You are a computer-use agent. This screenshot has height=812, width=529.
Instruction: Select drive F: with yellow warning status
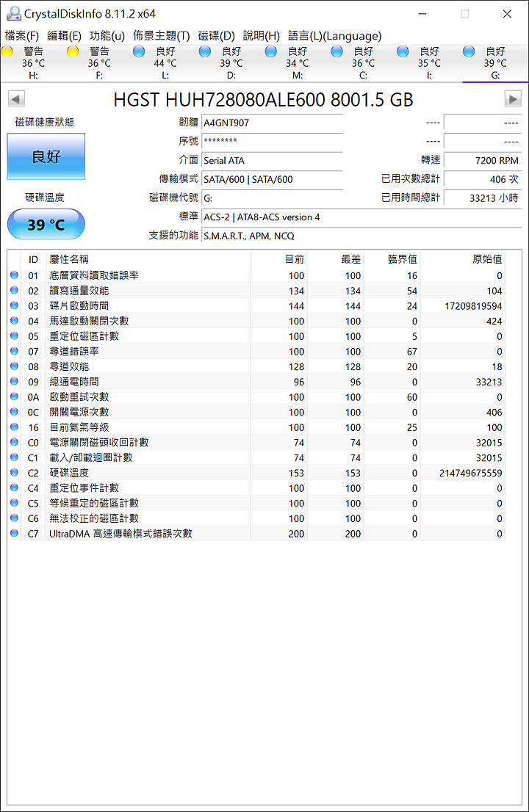pyautogui.click(x=99, y=63)
